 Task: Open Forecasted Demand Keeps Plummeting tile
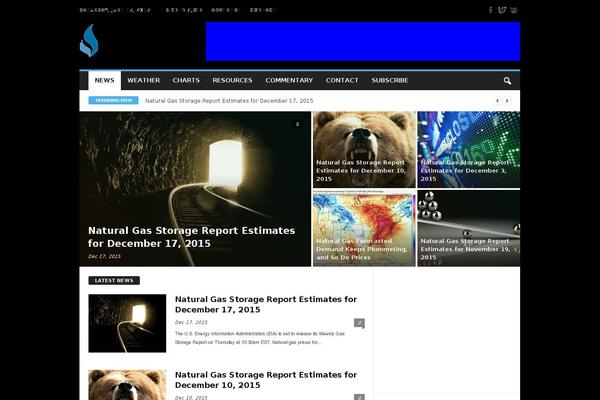click(364, 228)
